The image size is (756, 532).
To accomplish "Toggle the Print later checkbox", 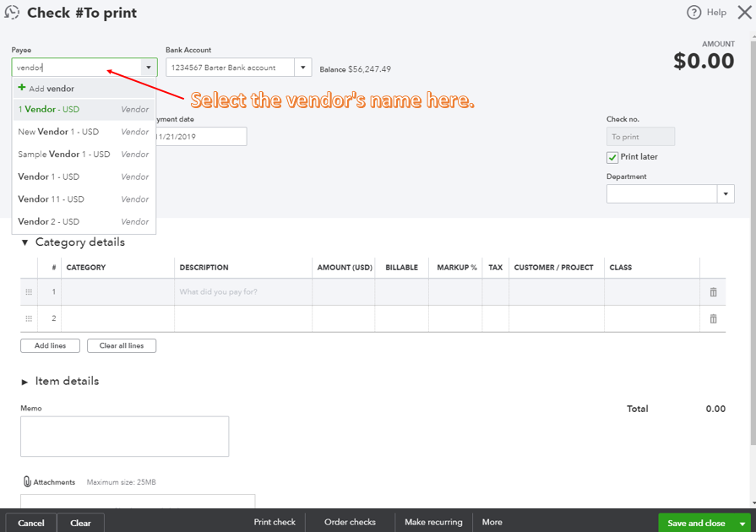I will (612, 157).
